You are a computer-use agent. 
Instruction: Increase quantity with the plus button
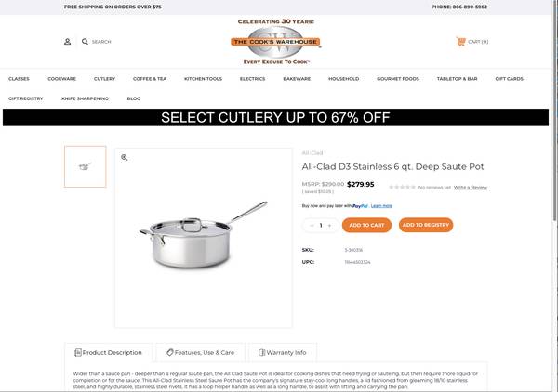click(329, 226)
